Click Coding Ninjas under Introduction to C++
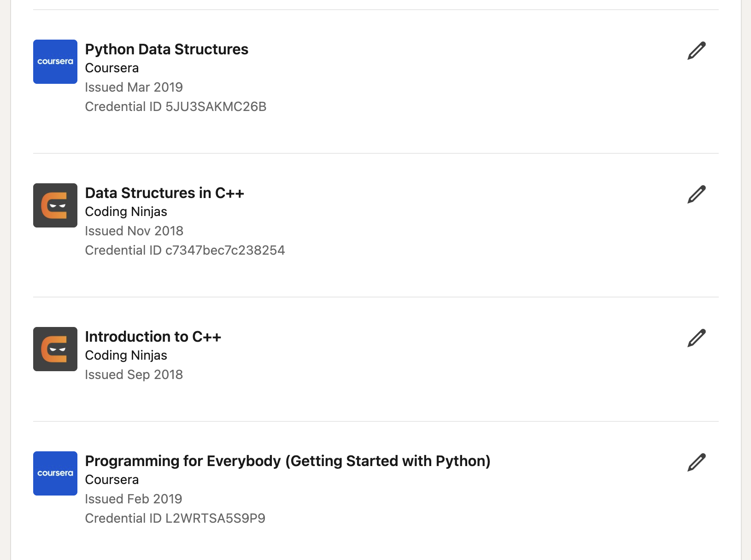The image size is (751, 560). (126, 356)
